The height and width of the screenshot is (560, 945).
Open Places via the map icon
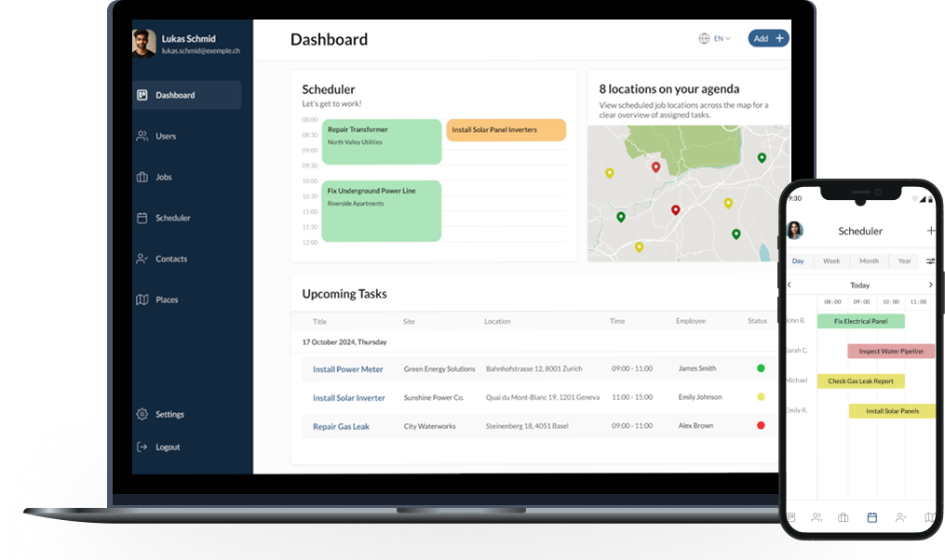[x=142, y=300]
